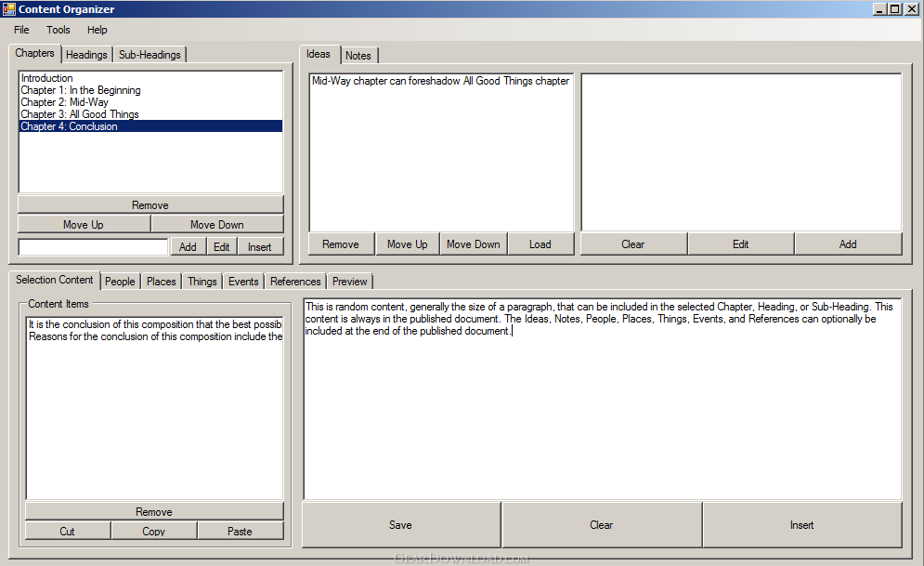
Task: Click Remove under the Ideas list
Action: [341, 244]
